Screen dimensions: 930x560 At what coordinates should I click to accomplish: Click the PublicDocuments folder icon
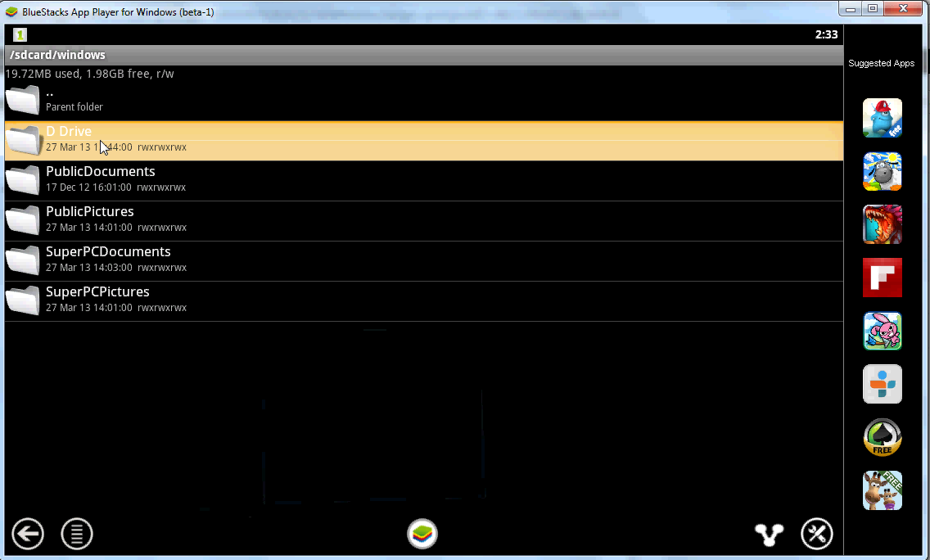[x=23, y=180]
